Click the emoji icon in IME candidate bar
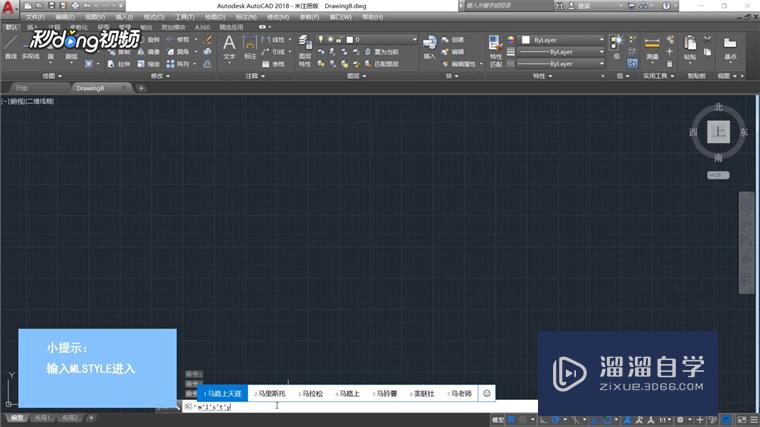 tap(487, 393)
